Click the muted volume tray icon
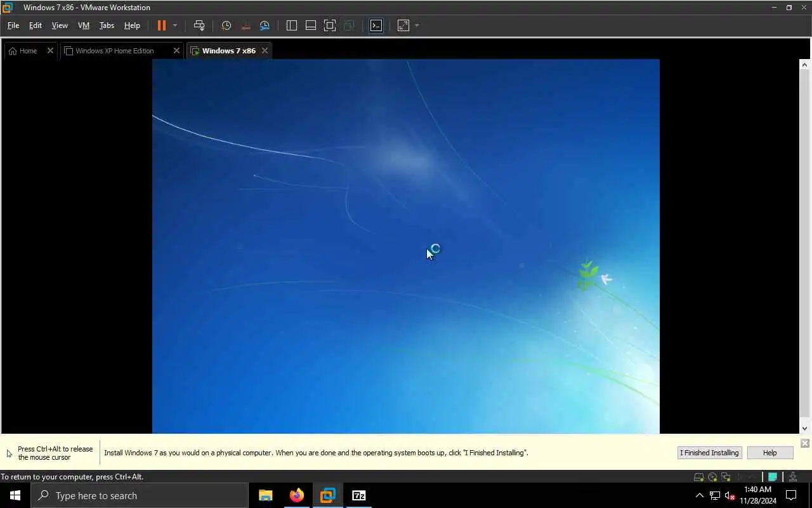812x508 pixels. (730, 495)
